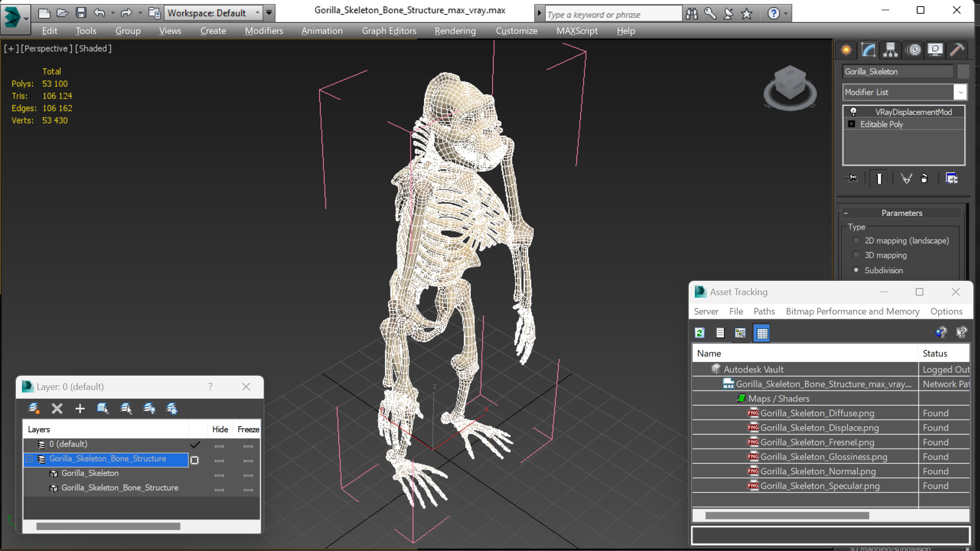The height and width of the screenshot is (551, 980).
Task: Click the Name column header in Asset Tracking
Action: tap(805, 353)
